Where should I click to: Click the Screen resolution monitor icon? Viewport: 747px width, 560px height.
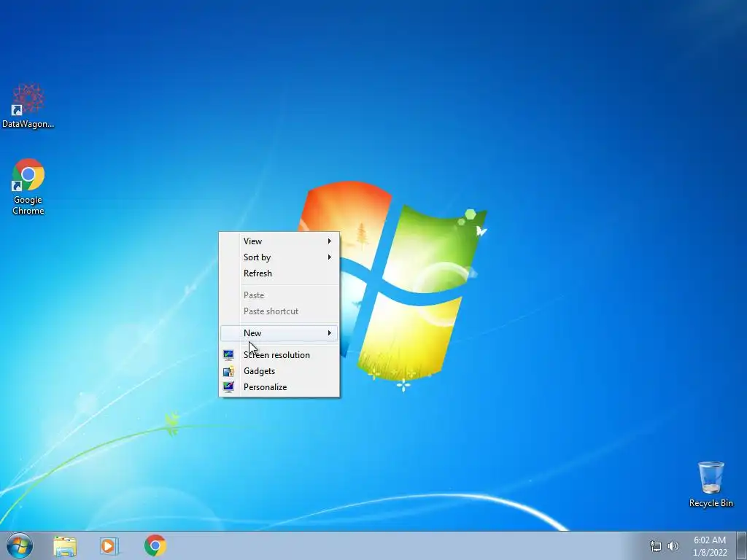tap(228, 355)
